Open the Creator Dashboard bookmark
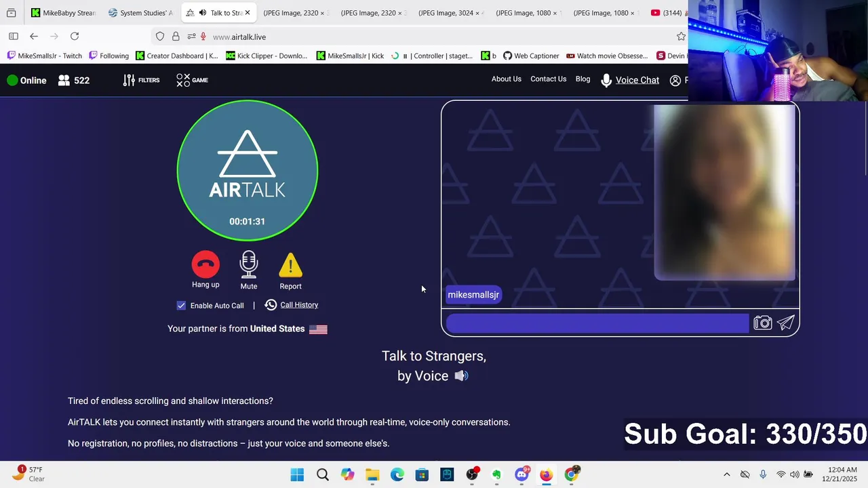The image size is (868, 488). [177, 56]
